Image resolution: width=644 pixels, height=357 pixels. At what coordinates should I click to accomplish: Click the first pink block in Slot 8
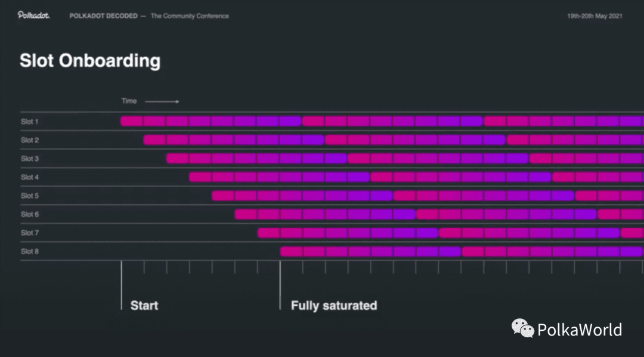(x=292, y=251)
